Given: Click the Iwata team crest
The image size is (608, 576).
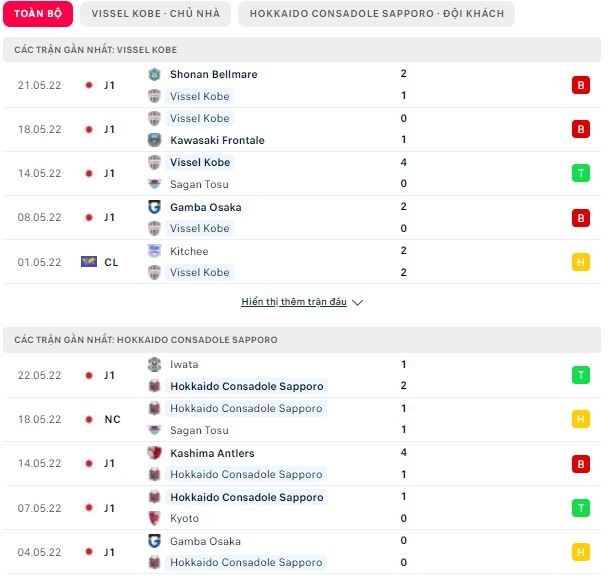Looking at the screenshot, I should 154,364.
